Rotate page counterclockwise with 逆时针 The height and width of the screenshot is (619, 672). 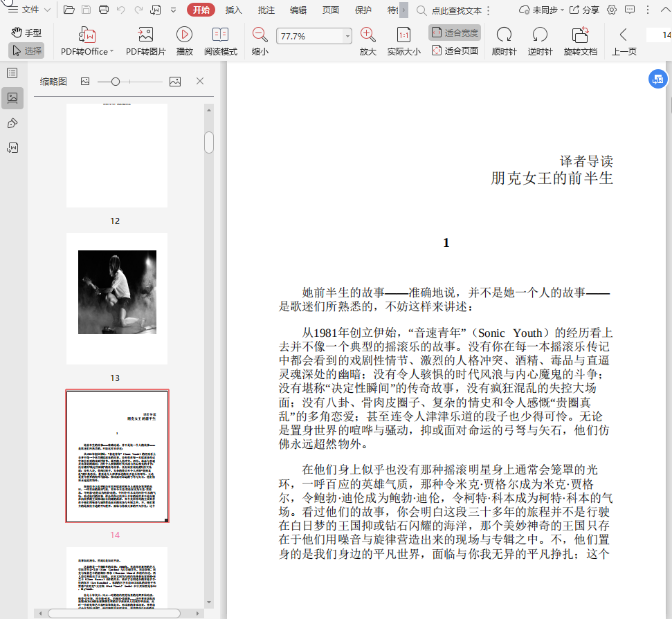[540, 35]
